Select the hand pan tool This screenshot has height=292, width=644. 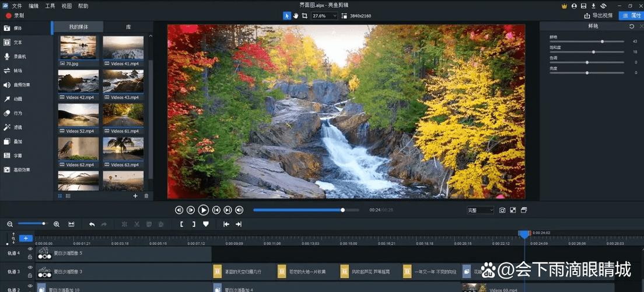pyautogui.click(x=295, y=16)
